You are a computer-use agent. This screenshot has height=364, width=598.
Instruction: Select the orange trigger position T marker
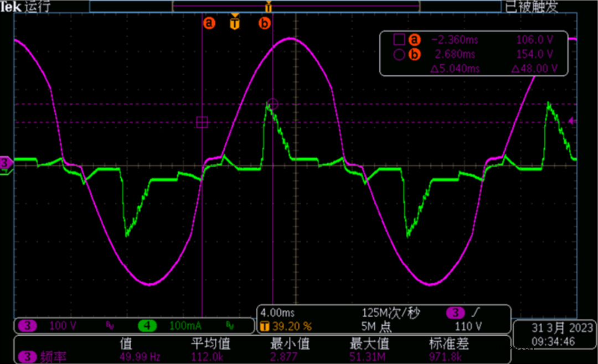coord(235,23)
